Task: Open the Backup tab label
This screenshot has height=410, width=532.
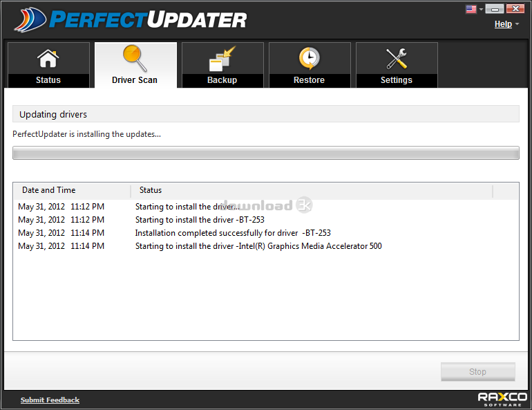Action: [222, 80]
